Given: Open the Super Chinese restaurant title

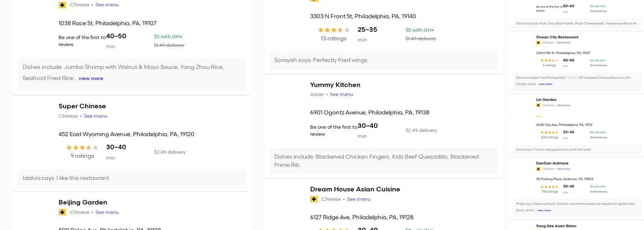Looking at the screenshot, I should [x=82, y=106].
